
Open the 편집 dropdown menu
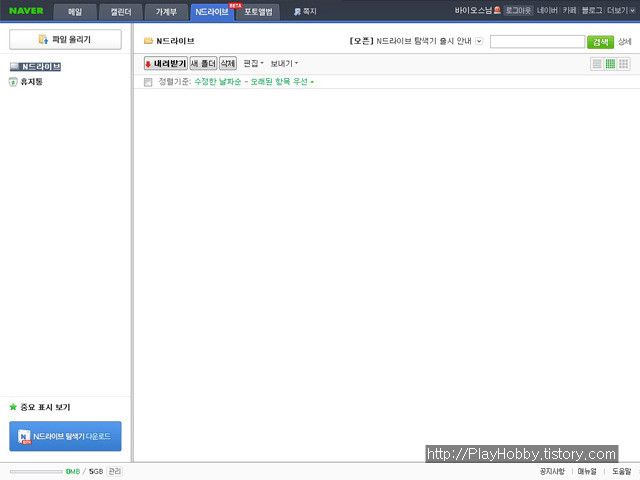[253, 63]
